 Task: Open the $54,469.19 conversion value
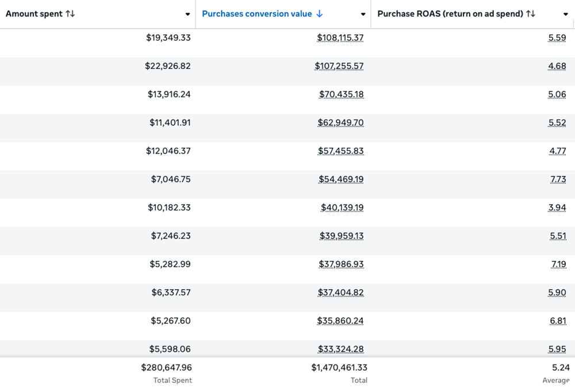(341, 179)
